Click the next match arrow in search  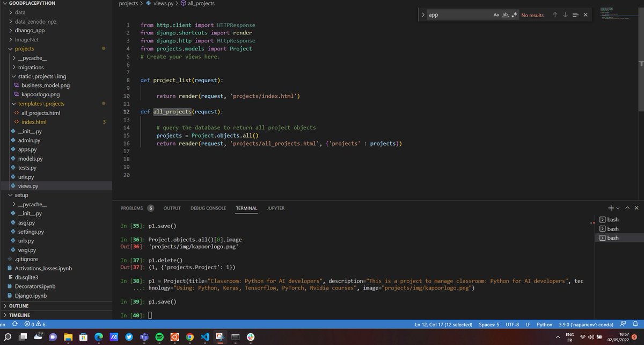pos(566,15)
